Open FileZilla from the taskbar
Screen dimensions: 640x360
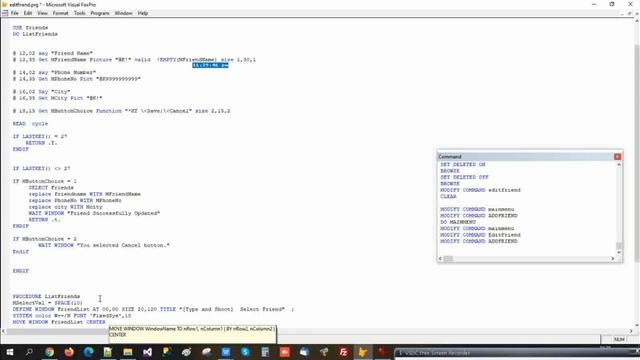pyautogui.click(x=343, y=352)
